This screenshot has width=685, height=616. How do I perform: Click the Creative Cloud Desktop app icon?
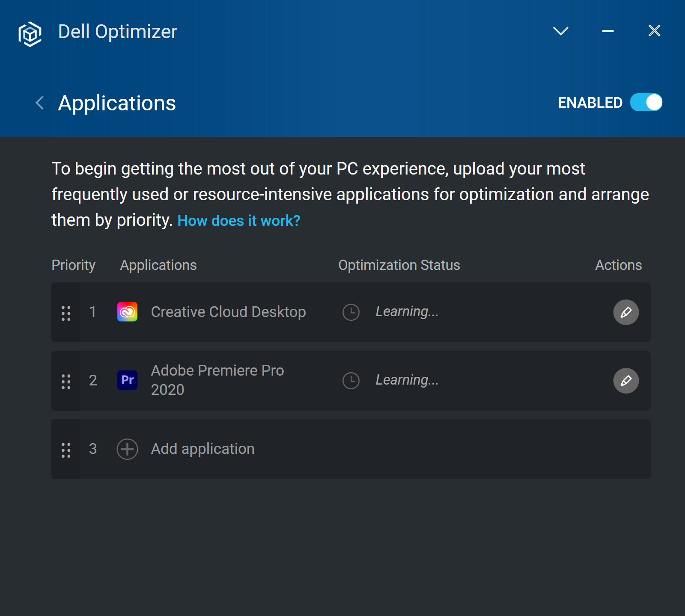click(x=128, y=312)
